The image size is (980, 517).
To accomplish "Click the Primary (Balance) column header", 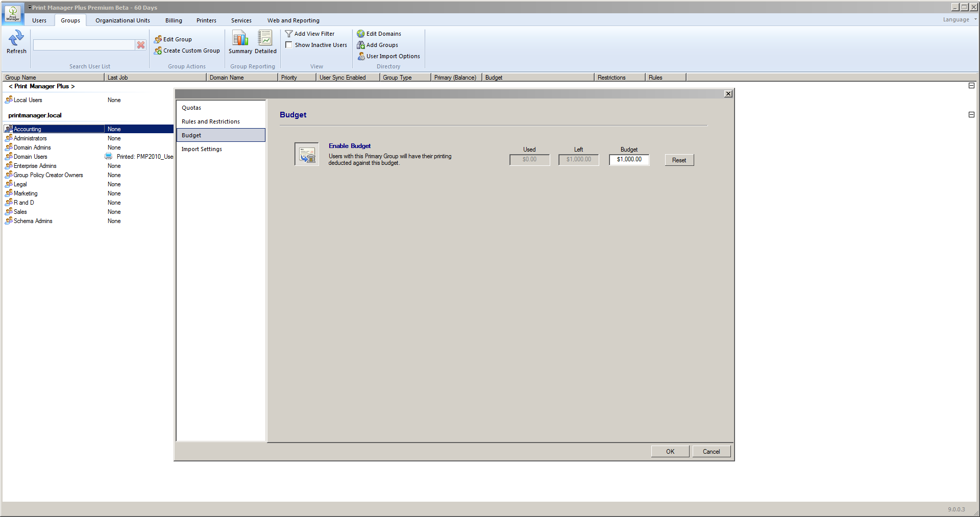I will coord(456,78).
